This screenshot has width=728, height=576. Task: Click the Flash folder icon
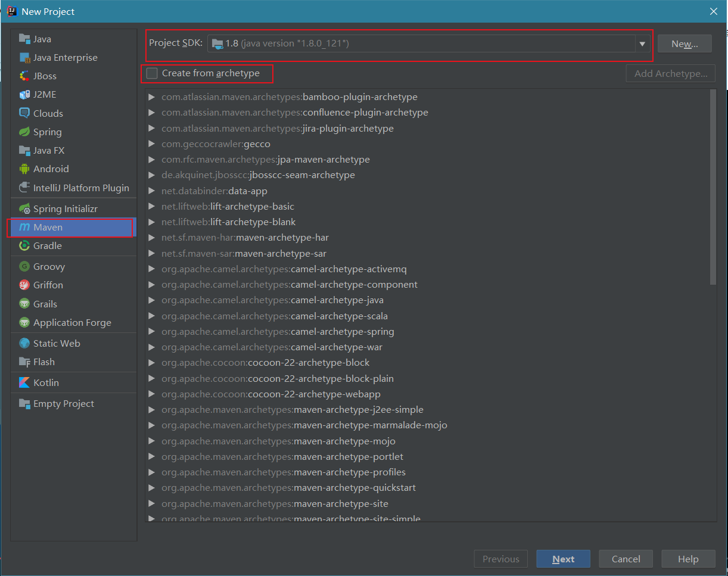(24, 362)
